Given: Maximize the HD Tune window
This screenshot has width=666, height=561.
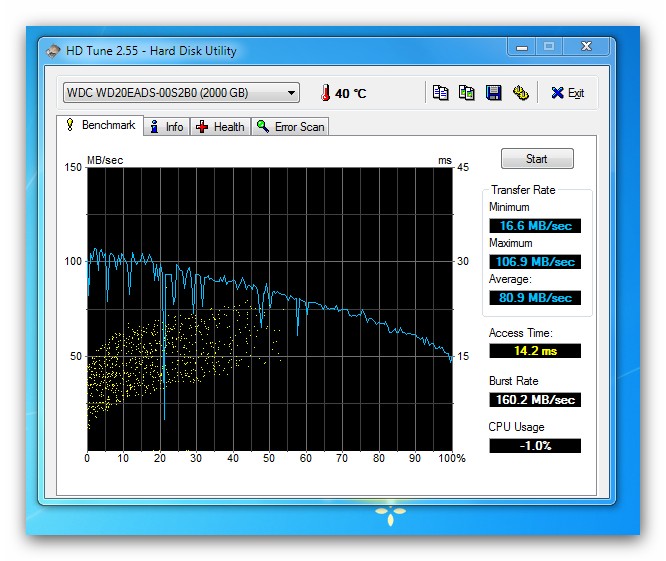Looking at the screenshot, I should [x=549, y=46].
